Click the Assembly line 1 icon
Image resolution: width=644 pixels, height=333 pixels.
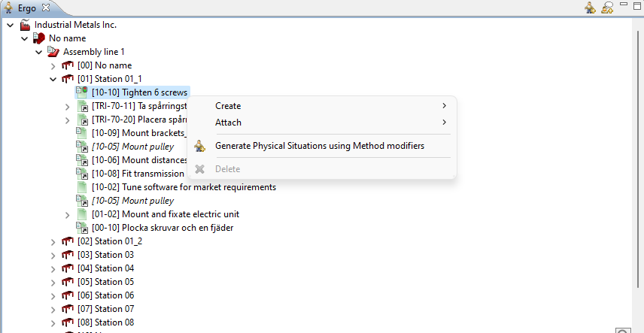pyautogui.click(x=53, y=52)
